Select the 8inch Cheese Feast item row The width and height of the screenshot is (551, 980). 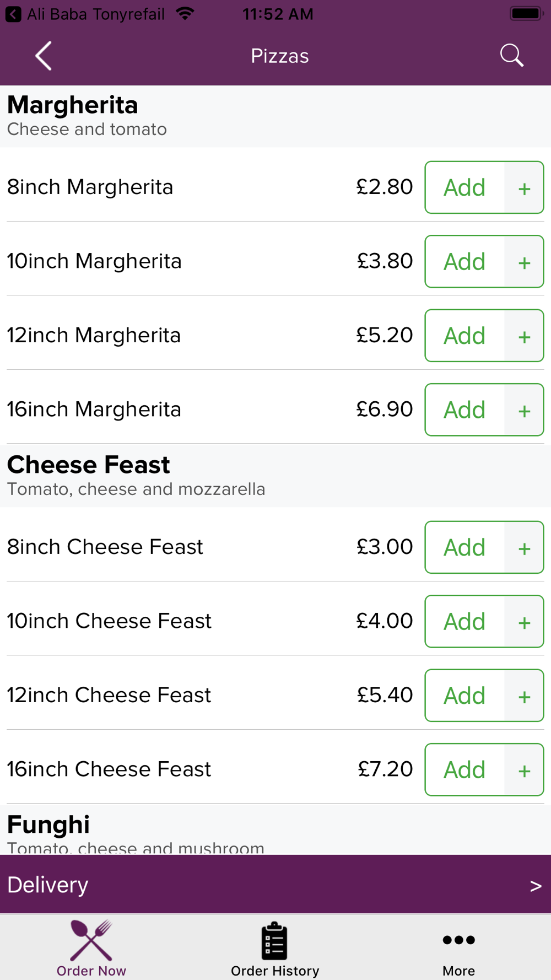pos(165,547)
